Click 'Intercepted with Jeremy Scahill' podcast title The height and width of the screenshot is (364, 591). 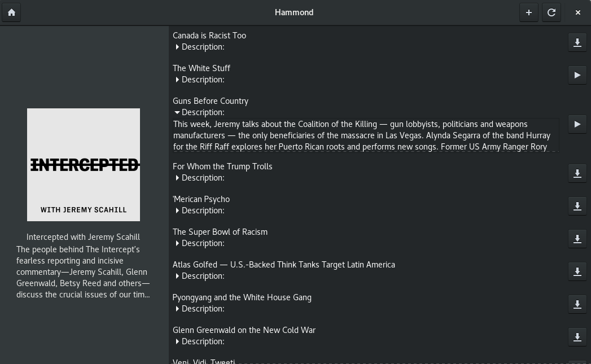click(84, 237)
